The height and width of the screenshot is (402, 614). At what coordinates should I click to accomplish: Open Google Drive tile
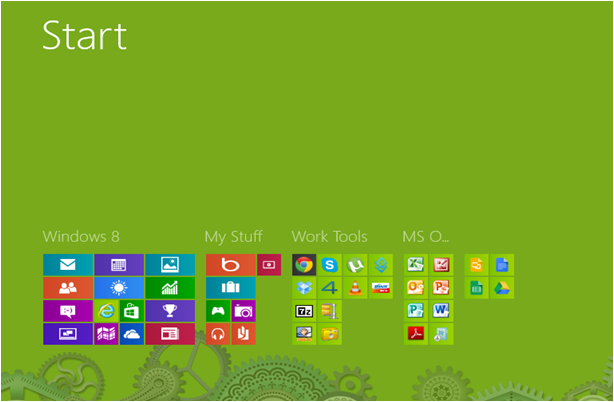(x=502, y=288)
